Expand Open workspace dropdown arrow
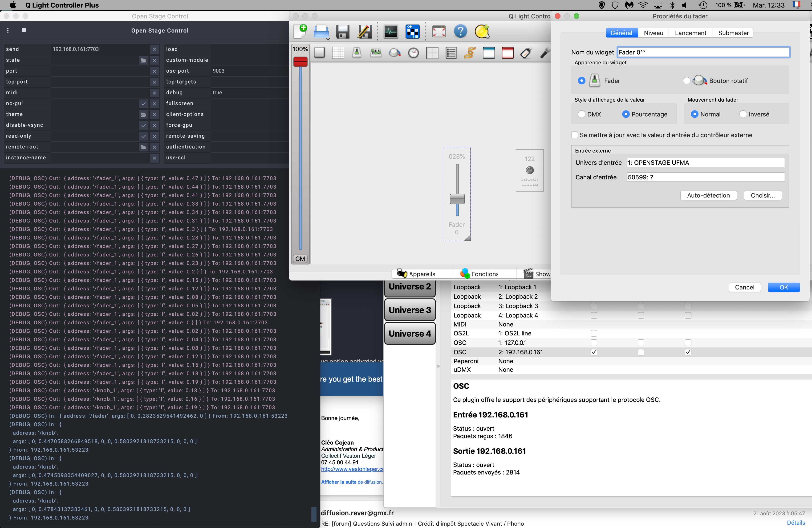 click(328, 39)
